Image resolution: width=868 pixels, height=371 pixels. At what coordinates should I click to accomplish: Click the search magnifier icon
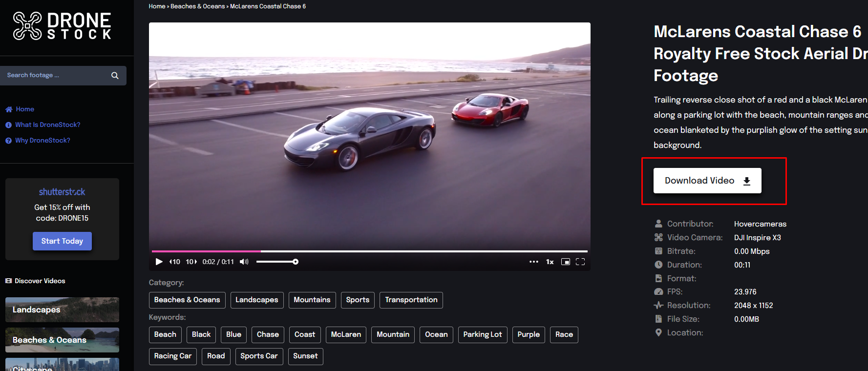[x=115, y=76]
